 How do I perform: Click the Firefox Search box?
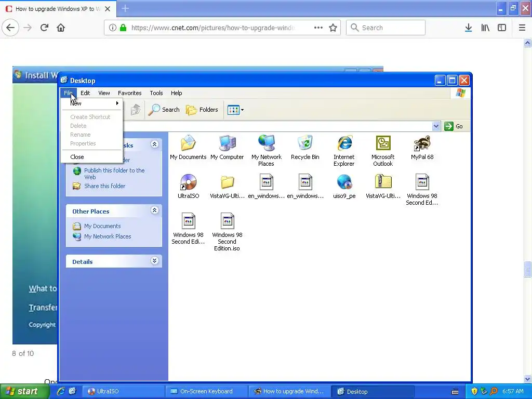click(x=386, y=28)
